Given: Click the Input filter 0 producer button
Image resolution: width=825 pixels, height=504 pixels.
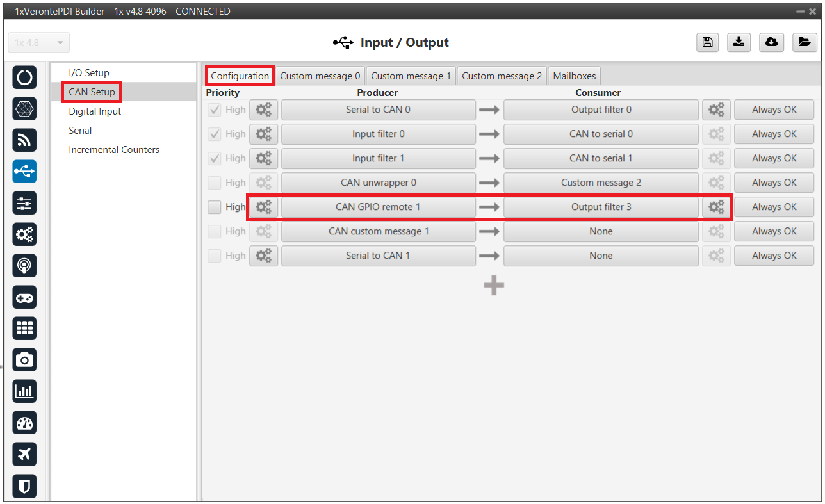Looking at the screenshot, I should pos(379,134).
